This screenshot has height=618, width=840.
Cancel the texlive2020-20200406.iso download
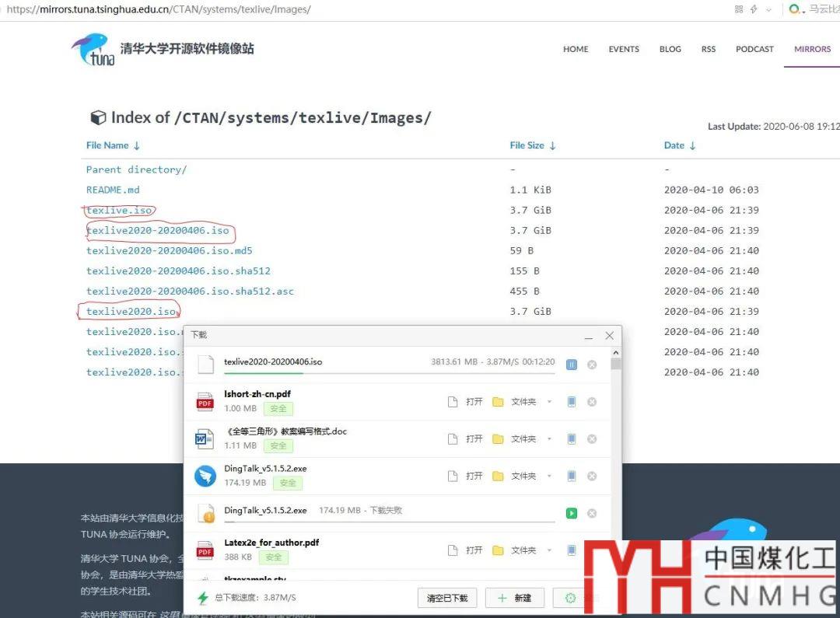(x=592, y=365)
